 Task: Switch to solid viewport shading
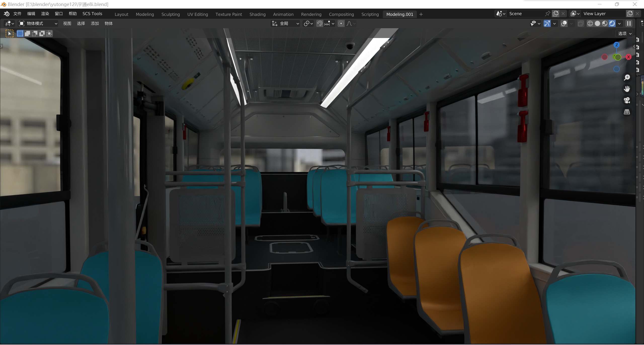click(597, 23)
